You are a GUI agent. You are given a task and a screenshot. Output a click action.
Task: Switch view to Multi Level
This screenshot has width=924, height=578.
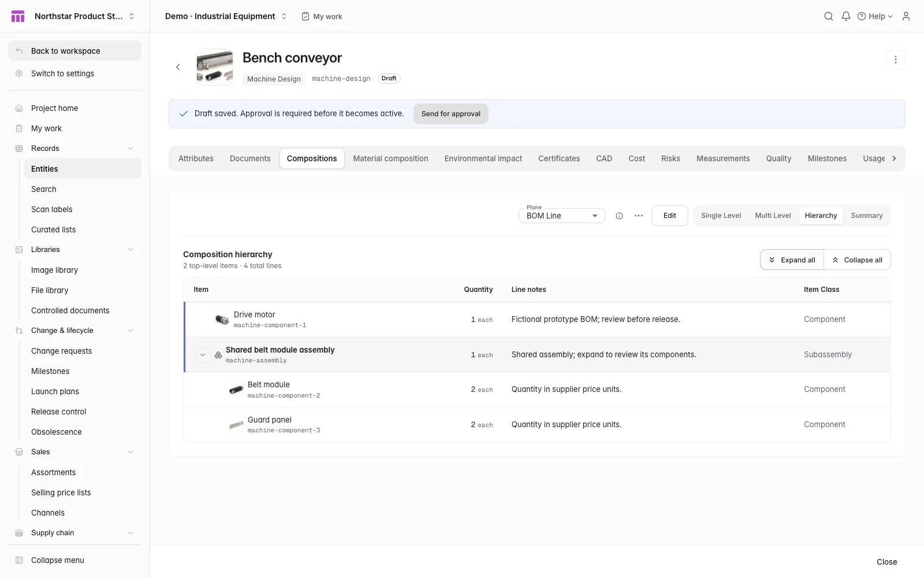click(773, 216)
